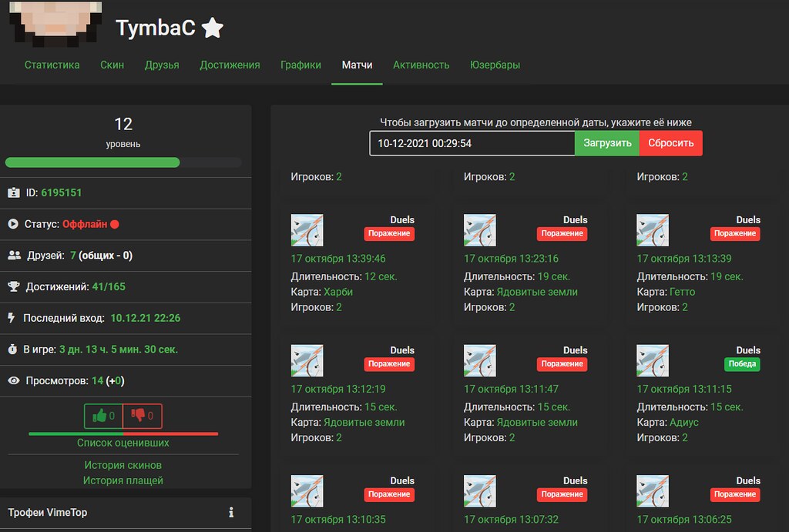Click the ID card icon

click(14, 192)
